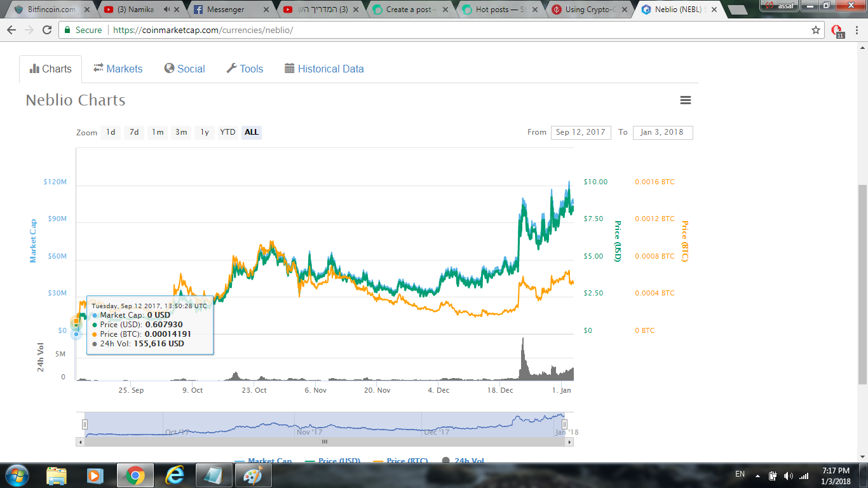Switch to the Charts tab
Screen dimensions: 868x488
point(51,69)
